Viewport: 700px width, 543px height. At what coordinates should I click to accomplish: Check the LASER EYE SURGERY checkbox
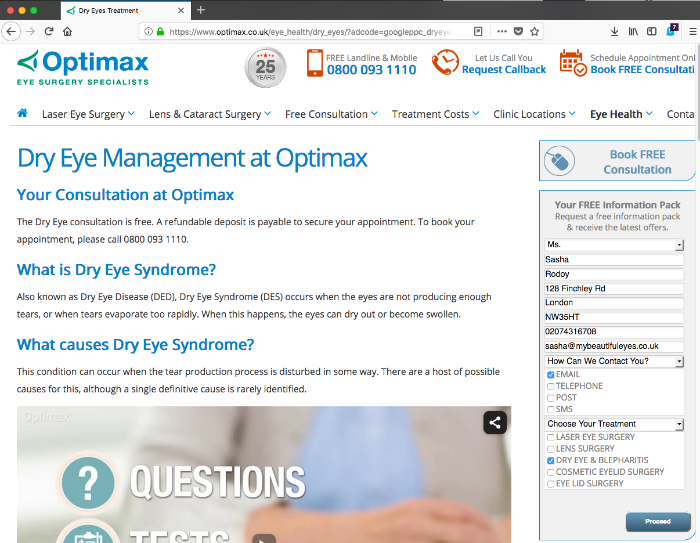[x=550, y=438]
